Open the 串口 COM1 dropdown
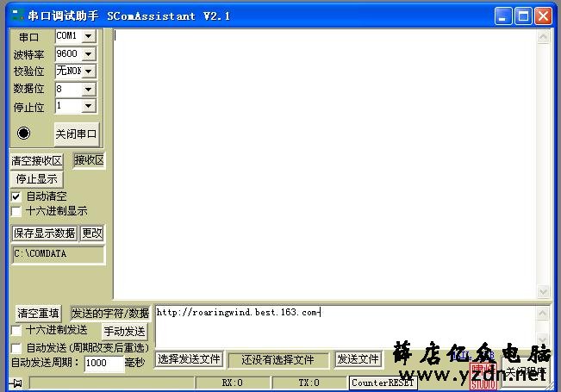The image size is (561, 392). pos(89,36)
